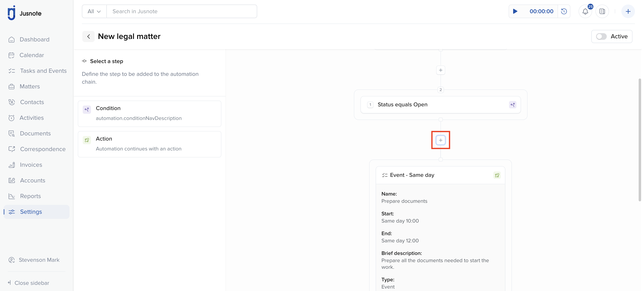Click the Invoices icon in sidebar
Image resolution: width=644 pixels, height=291 pixels.
point(12,165)
